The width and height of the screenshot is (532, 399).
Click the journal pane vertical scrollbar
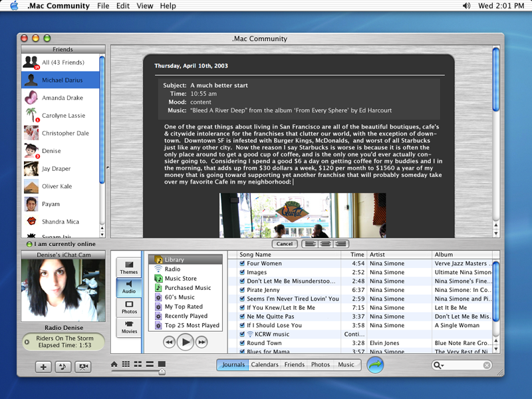pos(495,80)
